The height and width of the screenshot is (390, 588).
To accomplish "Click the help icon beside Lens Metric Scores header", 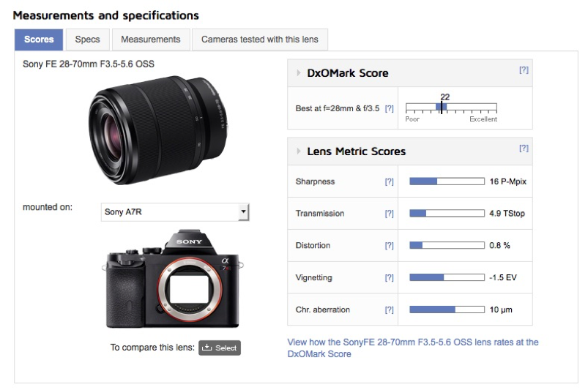I will click(524, 148).
